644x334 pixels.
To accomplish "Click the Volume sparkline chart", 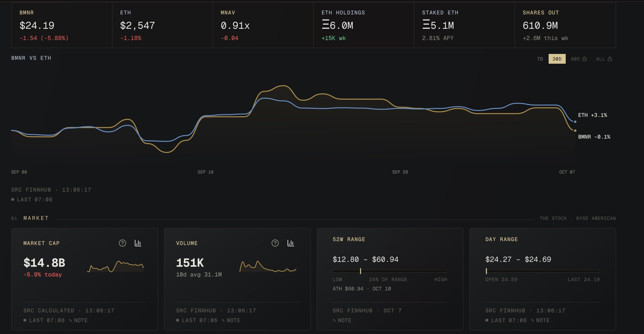I will click(268, 267).
